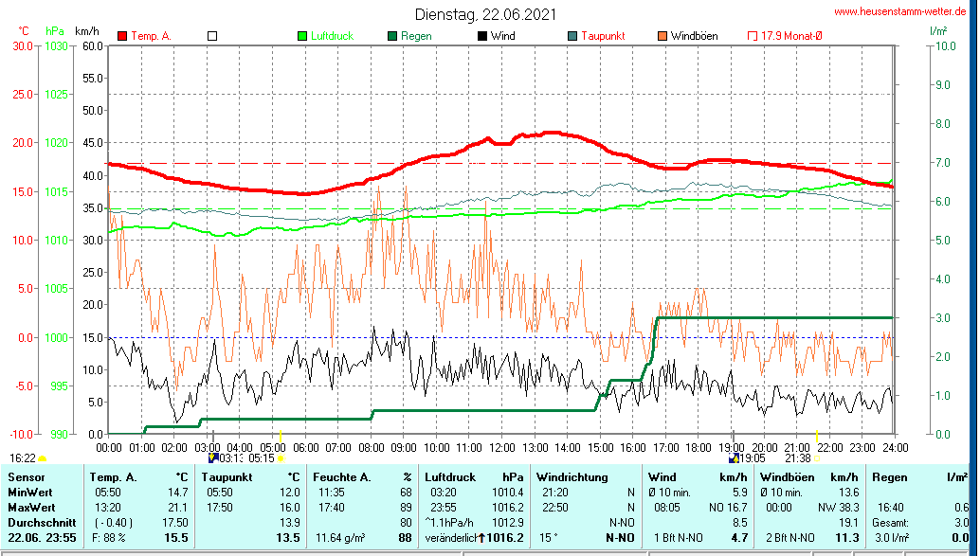
Task: Click the black Wind legend swatch
Action: click(482, 36)
